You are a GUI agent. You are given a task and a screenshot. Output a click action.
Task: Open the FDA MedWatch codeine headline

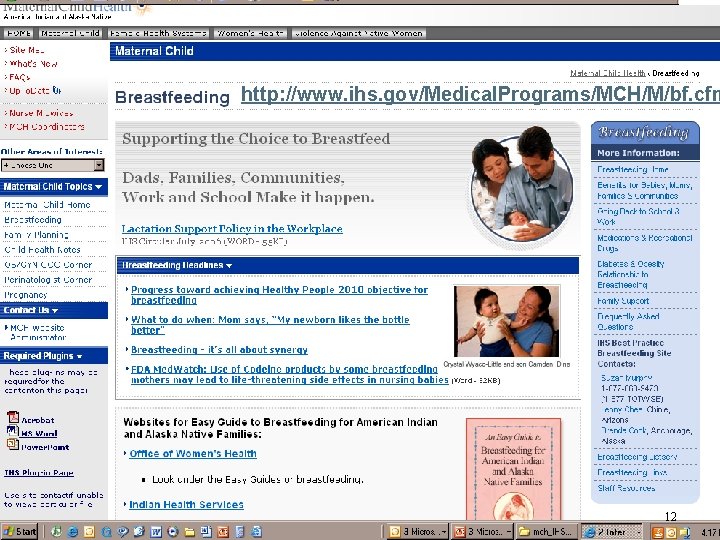[x=289, y=374]
